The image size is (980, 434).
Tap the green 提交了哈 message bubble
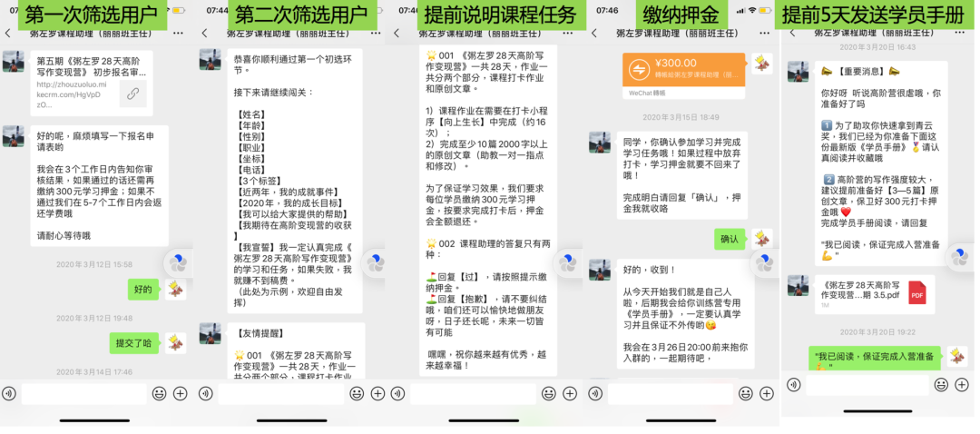[132, 343]
